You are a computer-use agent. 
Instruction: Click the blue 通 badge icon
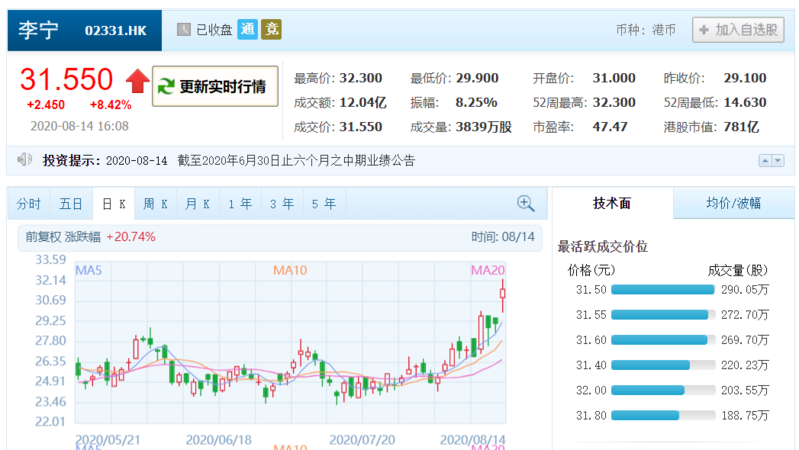(x=247, y=30)
